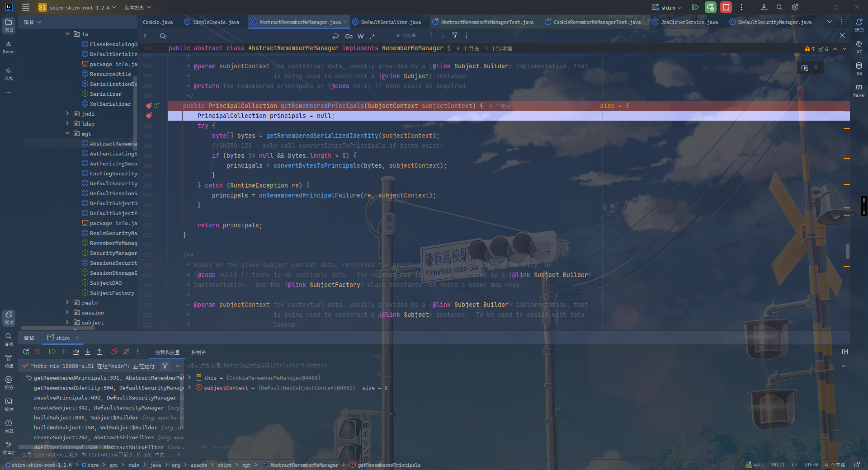This screenshot has width=868, height=470.
Task: Expand the subjectContext variable node
Action: point(189,387)
